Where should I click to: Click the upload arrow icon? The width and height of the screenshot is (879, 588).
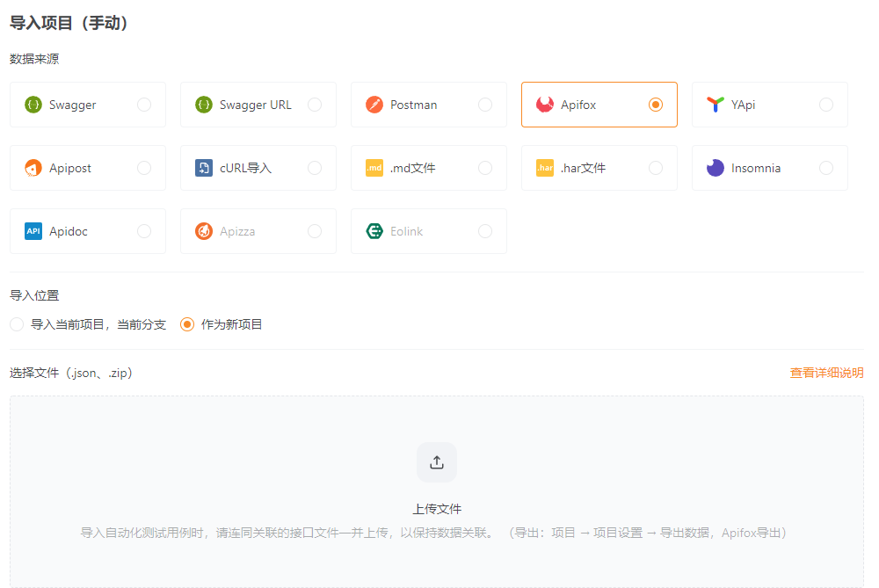pos(437,462)
